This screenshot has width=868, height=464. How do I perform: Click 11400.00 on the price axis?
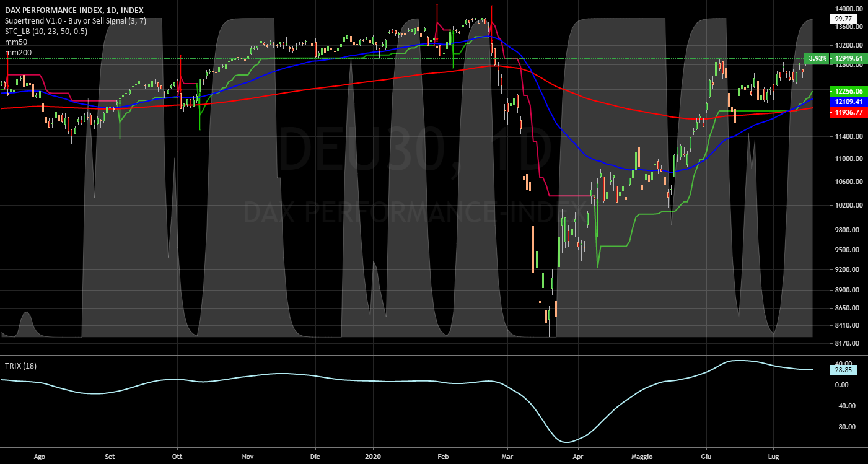click(849, 136)
